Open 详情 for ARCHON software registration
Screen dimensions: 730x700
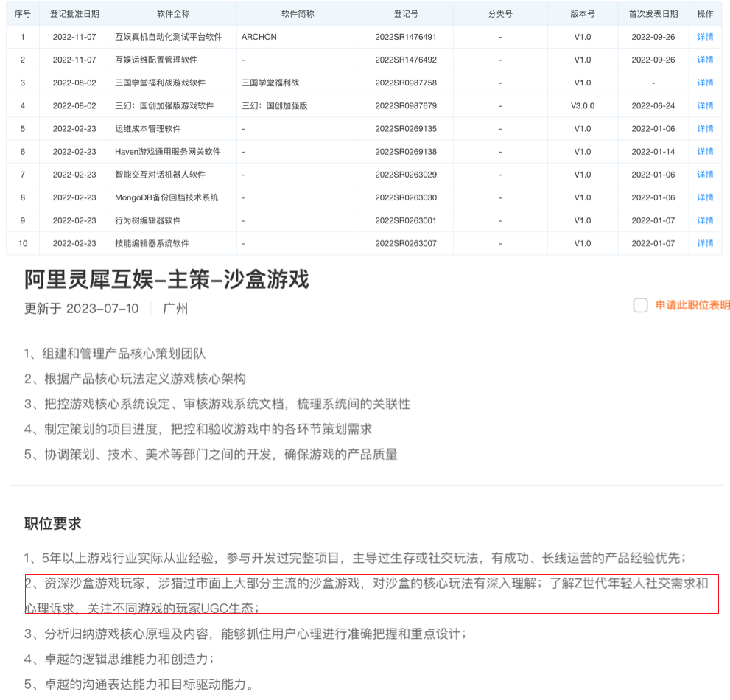704,37
